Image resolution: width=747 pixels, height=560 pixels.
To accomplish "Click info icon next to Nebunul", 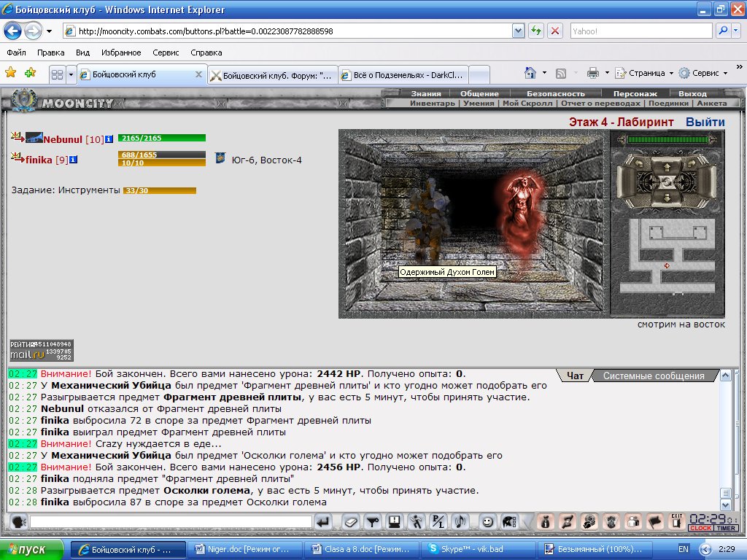I will pyautogui.click(x=109, y=139).
